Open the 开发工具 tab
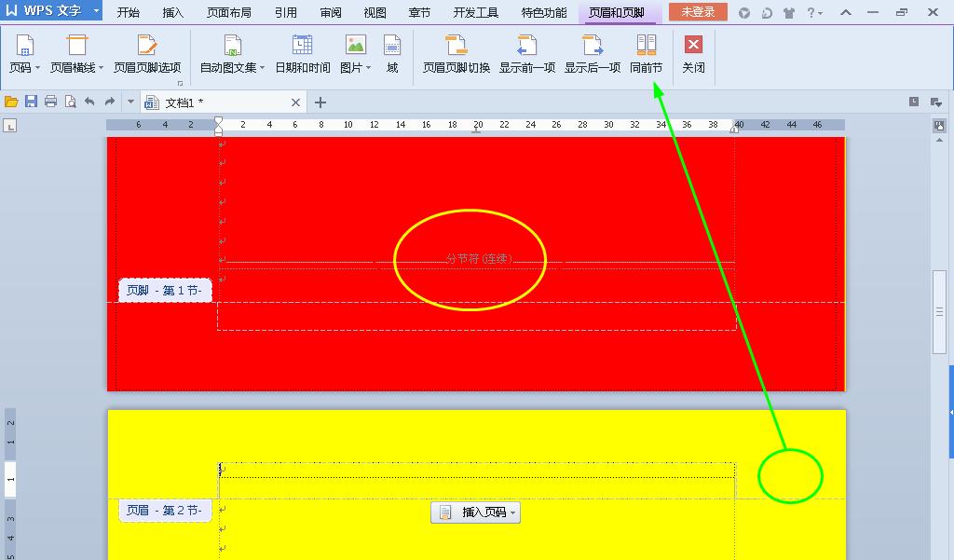Image resolution: width=954 pixels, height=560 pixels. tap(476, 12)
